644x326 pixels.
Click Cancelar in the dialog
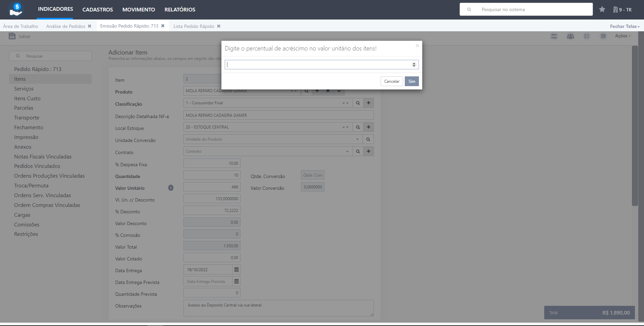pyautogui.click(x=392, y=81)
